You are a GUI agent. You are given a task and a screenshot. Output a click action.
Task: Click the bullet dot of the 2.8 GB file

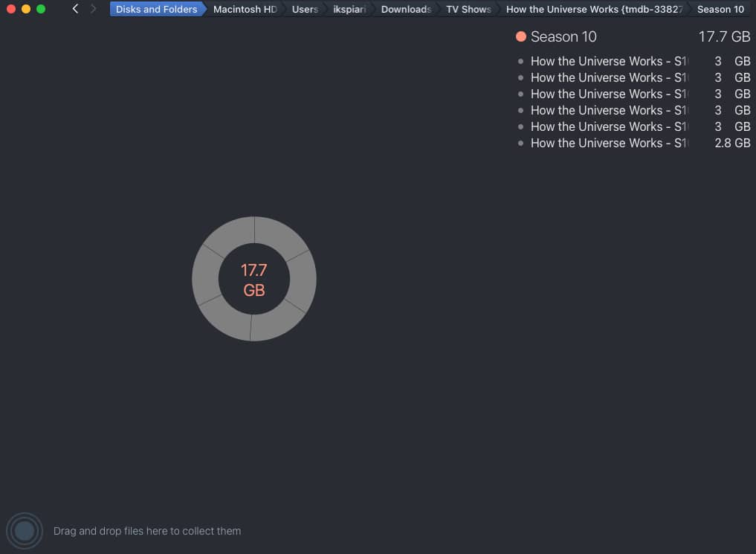[x=520, y=144]
